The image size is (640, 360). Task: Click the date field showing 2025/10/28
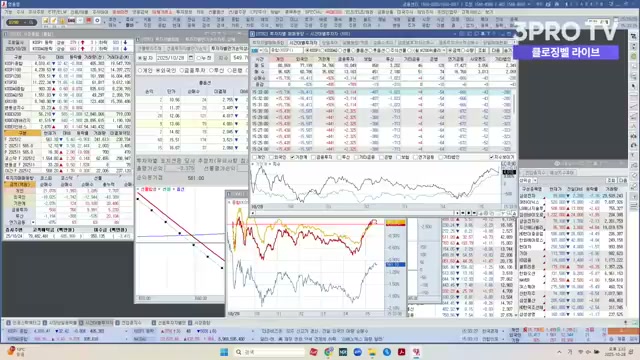pos(172,58)
